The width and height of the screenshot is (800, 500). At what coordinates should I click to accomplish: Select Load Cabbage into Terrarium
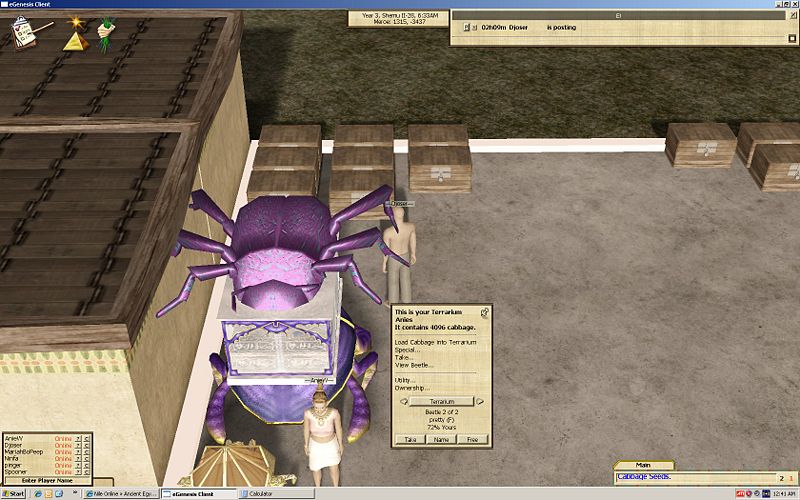435,342
